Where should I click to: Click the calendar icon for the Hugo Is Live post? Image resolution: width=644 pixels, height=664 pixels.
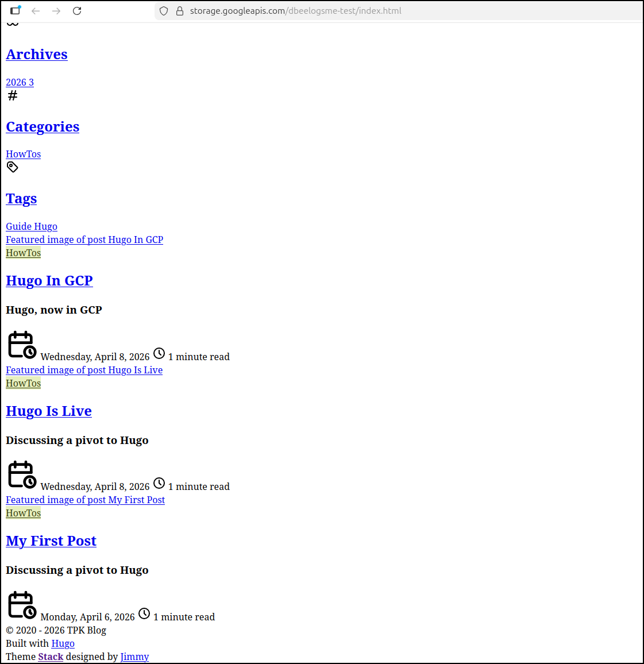click(x=21, y=474)
